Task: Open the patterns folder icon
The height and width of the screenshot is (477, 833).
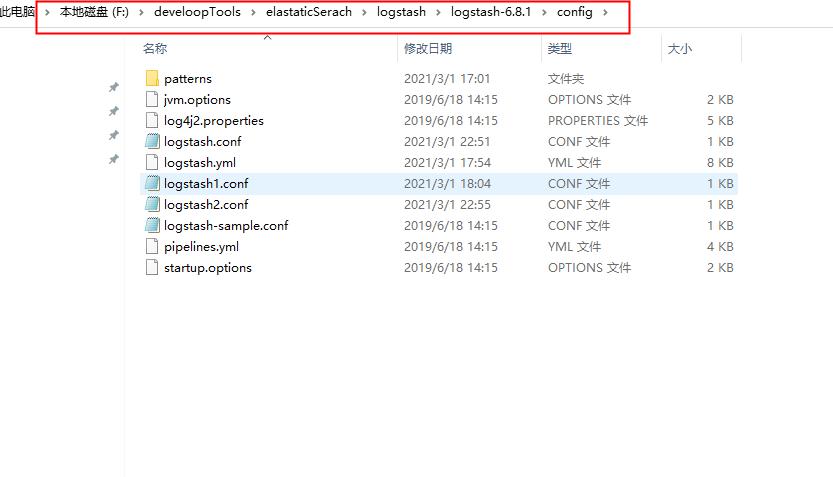Action: tap(152, 79)
